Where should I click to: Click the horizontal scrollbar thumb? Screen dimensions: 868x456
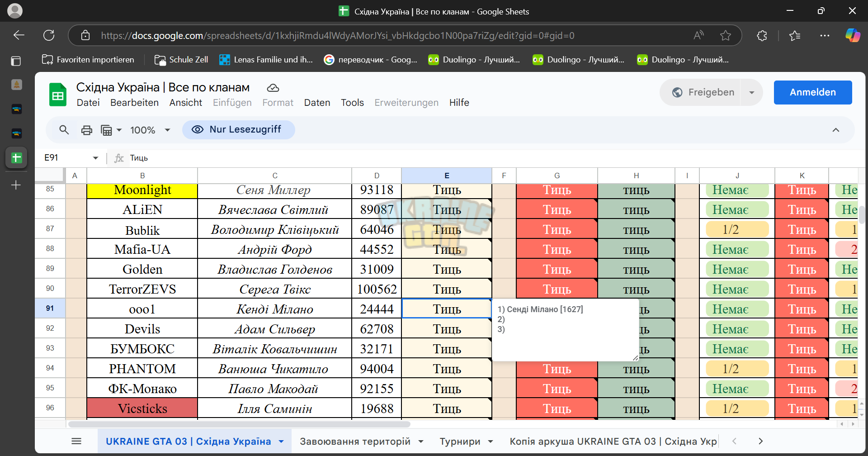pos(239,424)
